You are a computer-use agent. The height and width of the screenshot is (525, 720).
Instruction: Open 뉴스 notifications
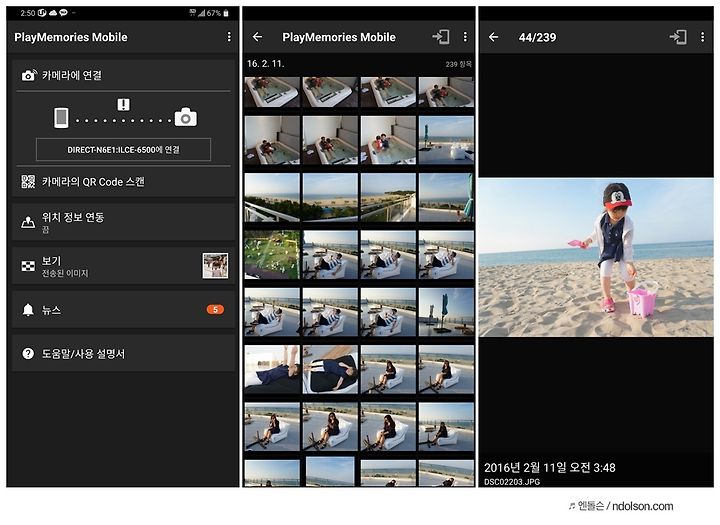[123, 310]
